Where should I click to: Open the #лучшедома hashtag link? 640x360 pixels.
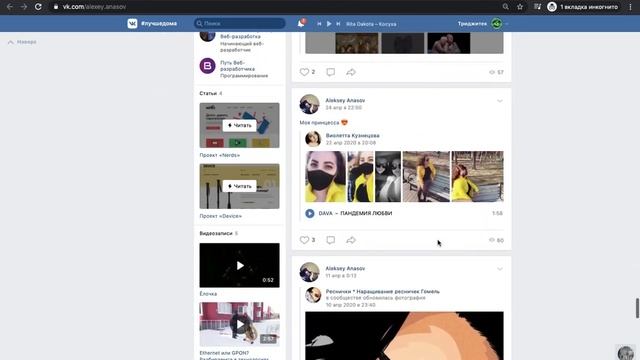pos(159,24)
